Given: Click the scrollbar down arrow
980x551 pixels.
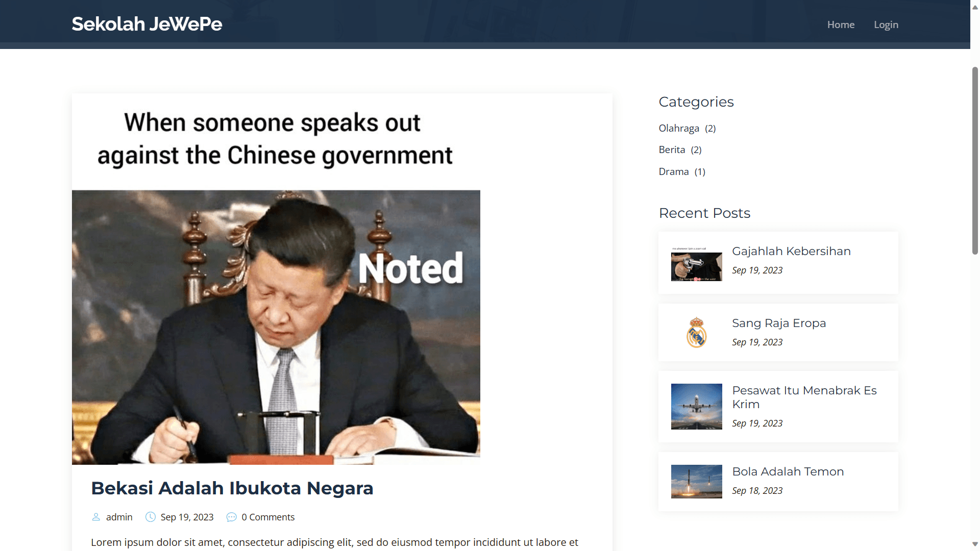Looking at the screenshot, I should pos(975,544).
